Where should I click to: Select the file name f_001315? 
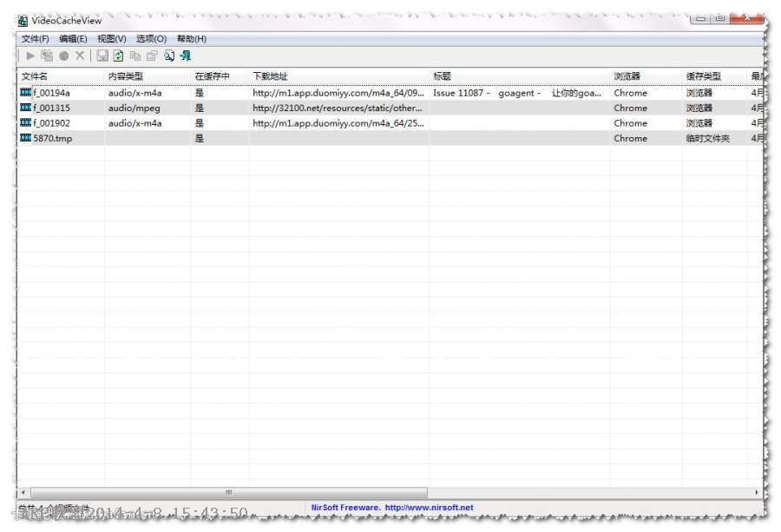[x=51, y=108]
